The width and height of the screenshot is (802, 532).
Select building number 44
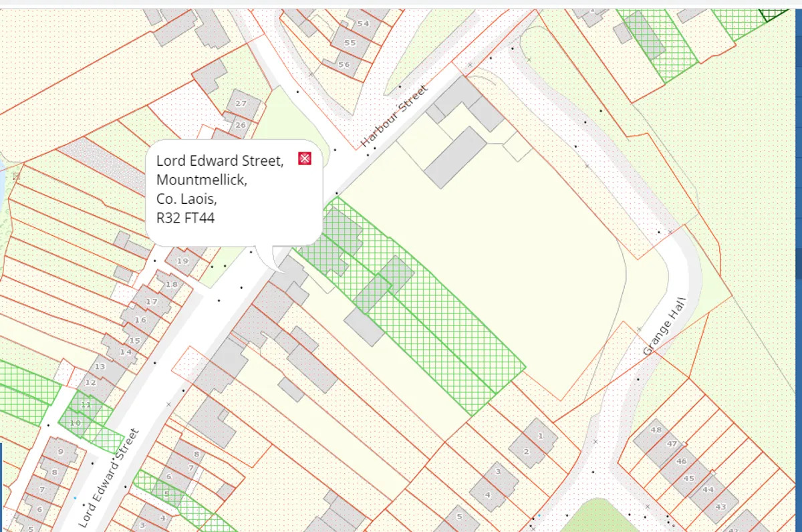pos(708,490)
